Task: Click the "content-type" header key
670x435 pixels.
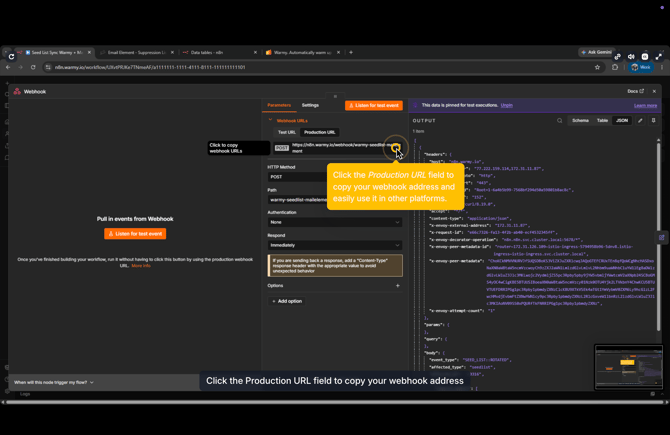Action: [446, 218]
